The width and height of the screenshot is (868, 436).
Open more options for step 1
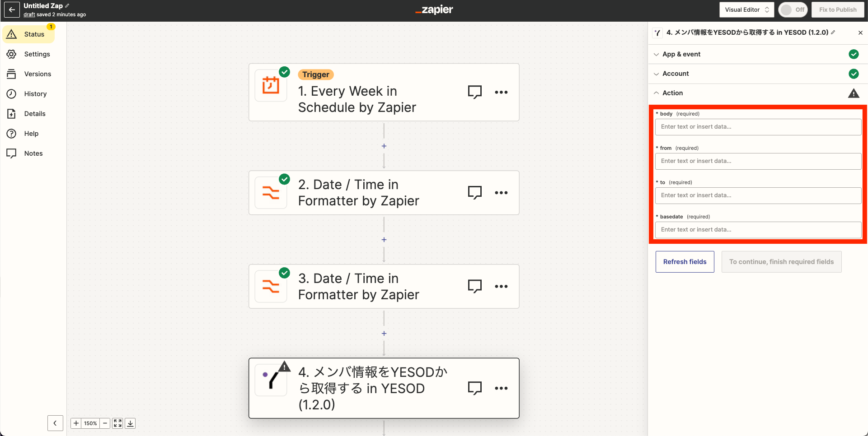(501, 92)
